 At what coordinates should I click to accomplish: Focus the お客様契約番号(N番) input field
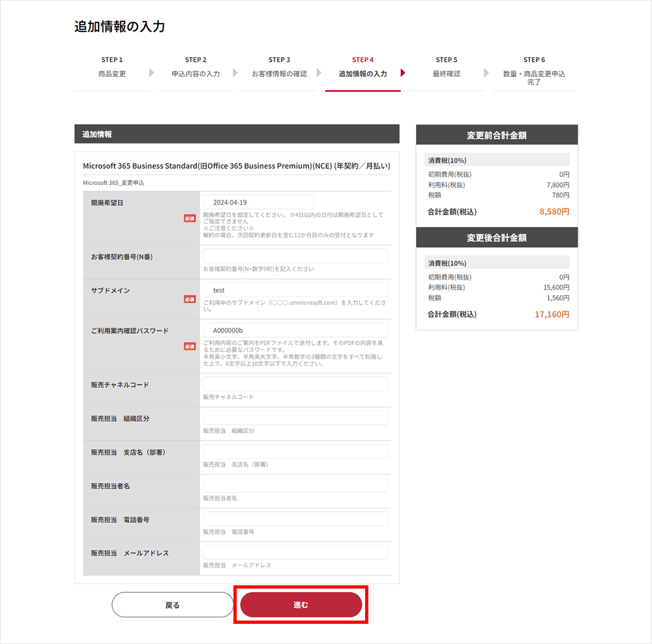[x=295, y=256]
